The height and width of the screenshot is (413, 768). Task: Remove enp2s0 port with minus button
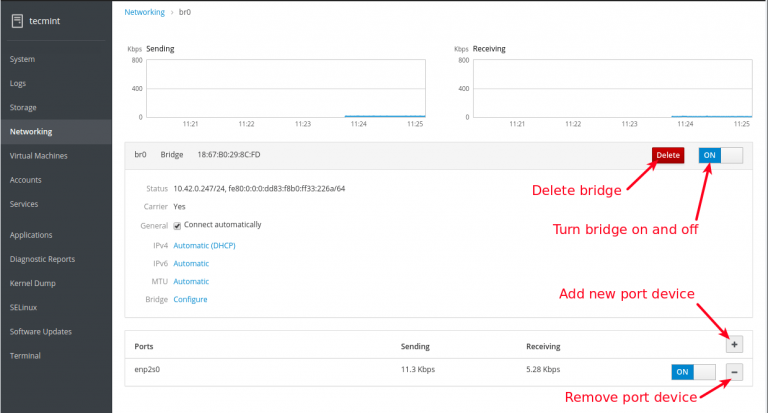(x=734, y=371)
